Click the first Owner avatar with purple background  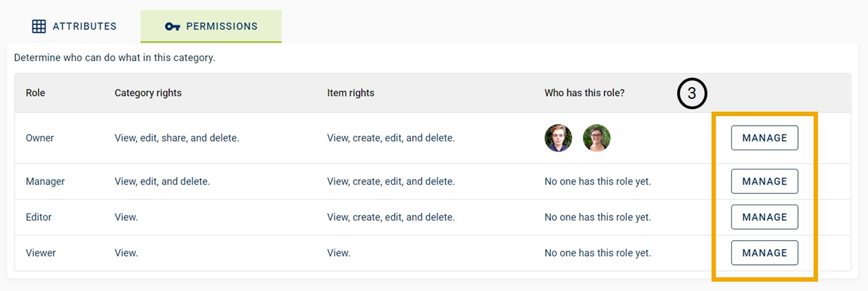click(x=558, y=138)
